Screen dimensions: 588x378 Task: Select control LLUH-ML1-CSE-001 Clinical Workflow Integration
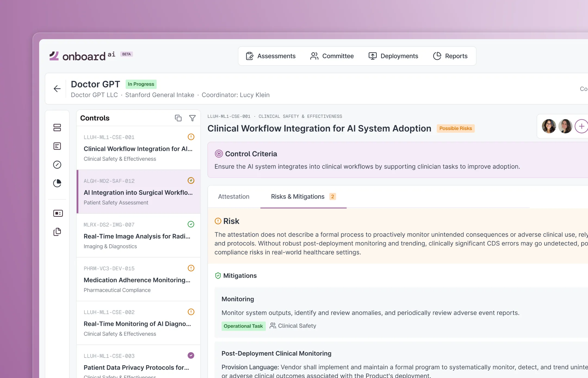coord(138,148)
